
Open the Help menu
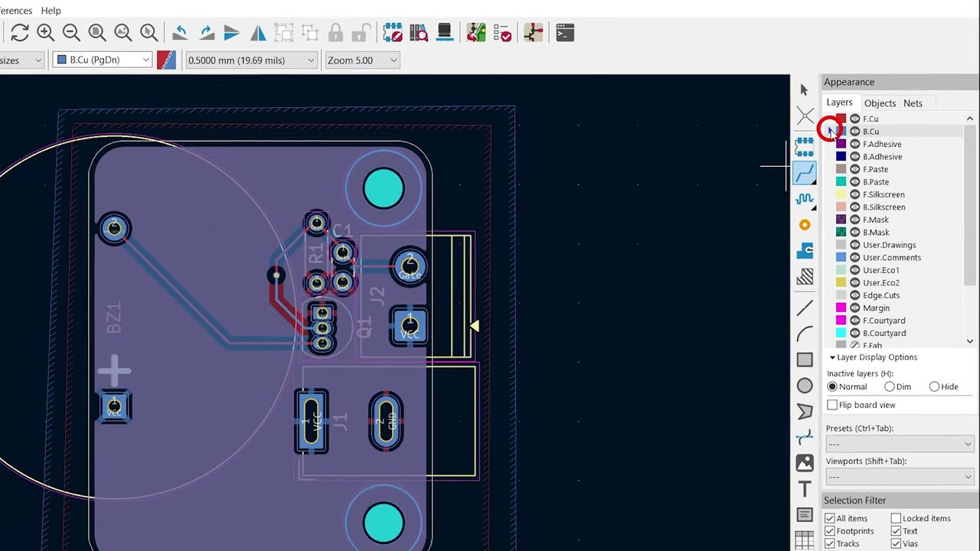pos(51,11)
